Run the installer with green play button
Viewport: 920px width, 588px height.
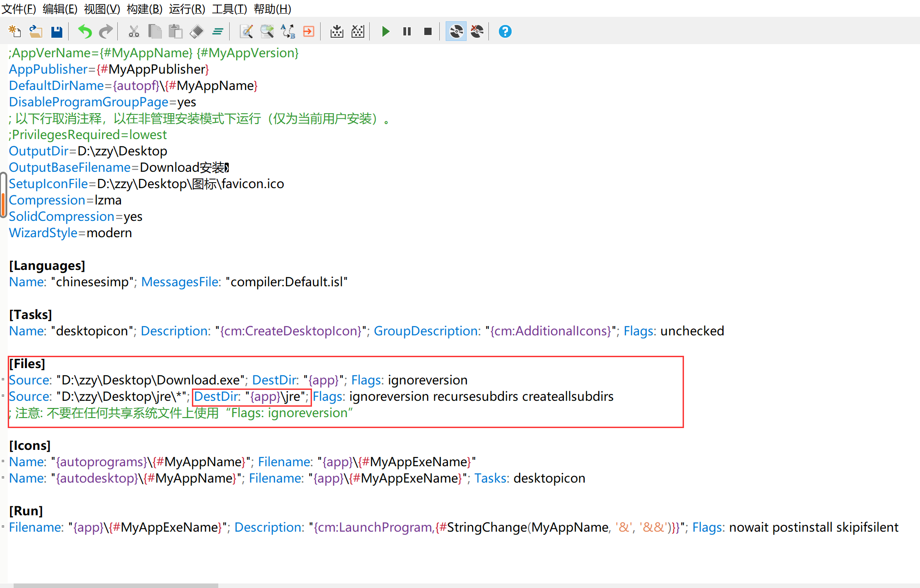point(386,31)
